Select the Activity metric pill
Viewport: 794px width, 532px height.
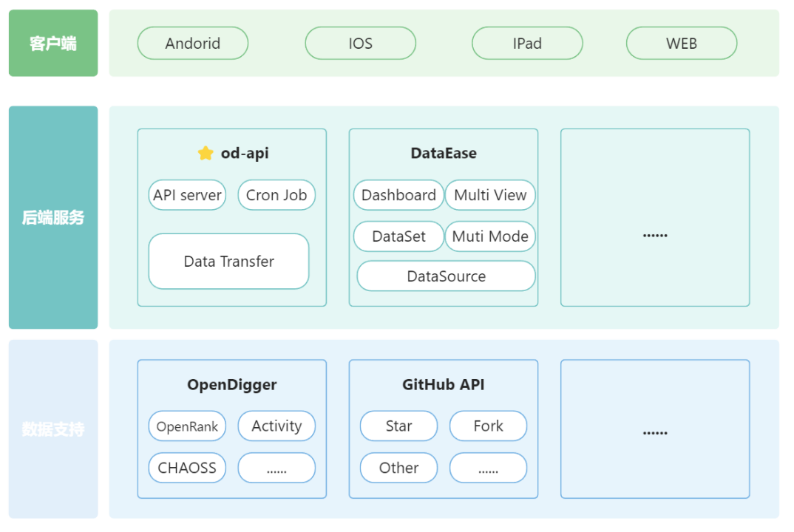276,426
